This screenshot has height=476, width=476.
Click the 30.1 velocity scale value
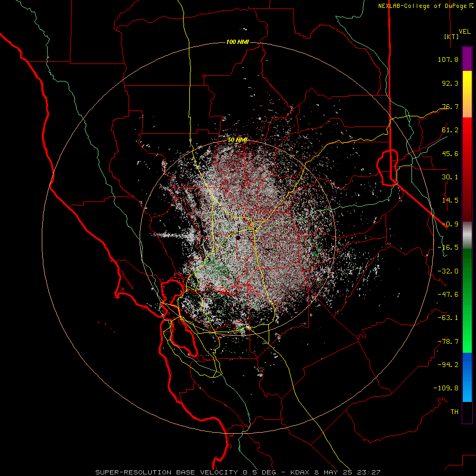tap(450, 177)
